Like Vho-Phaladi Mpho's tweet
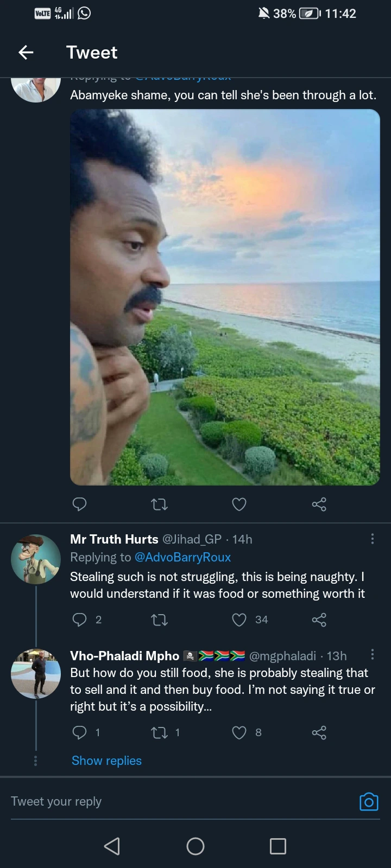The image size is (391, 868). point(239,733)
